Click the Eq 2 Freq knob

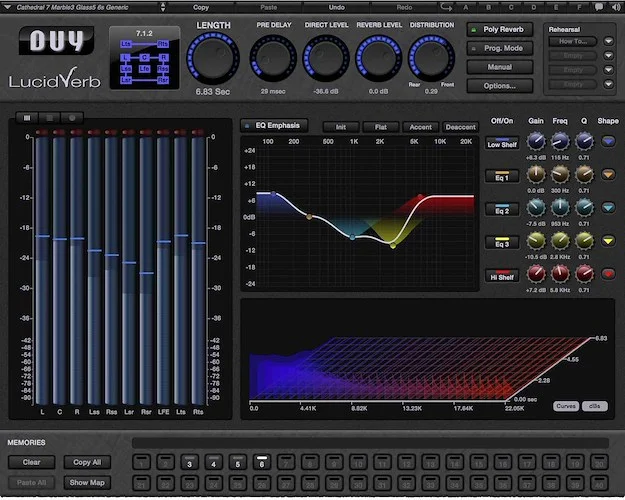coord(560,208)
